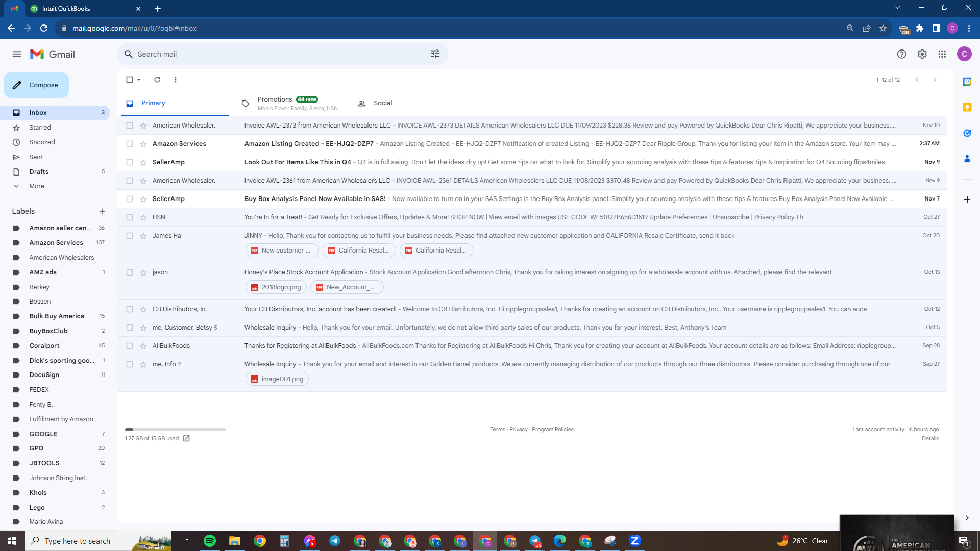Viewport: 980px width, 551px height.
Task: Open the DocuSign label
Action: click(44, 375)
